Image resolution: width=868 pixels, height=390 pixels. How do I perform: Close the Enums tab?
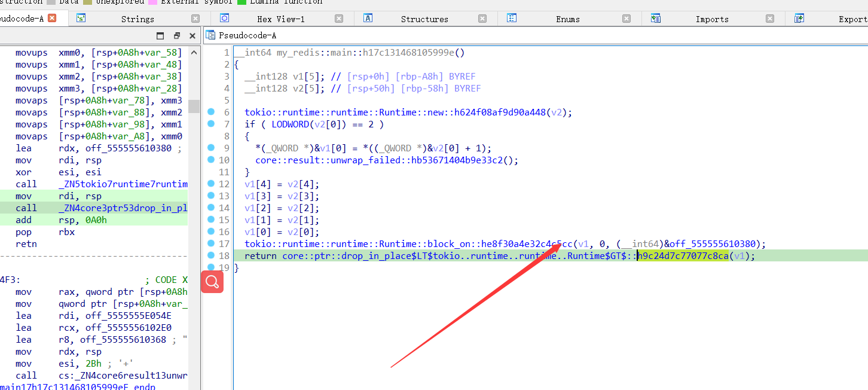[626, 19]
